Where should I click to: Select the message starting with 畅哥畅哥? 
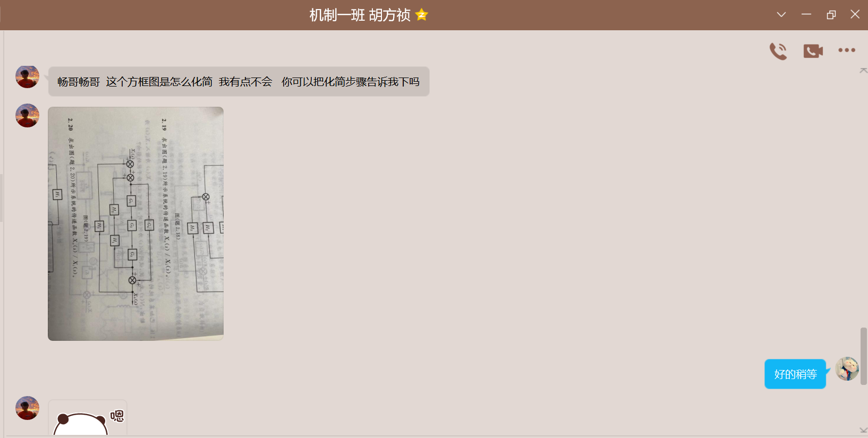[x=239, y=82]
